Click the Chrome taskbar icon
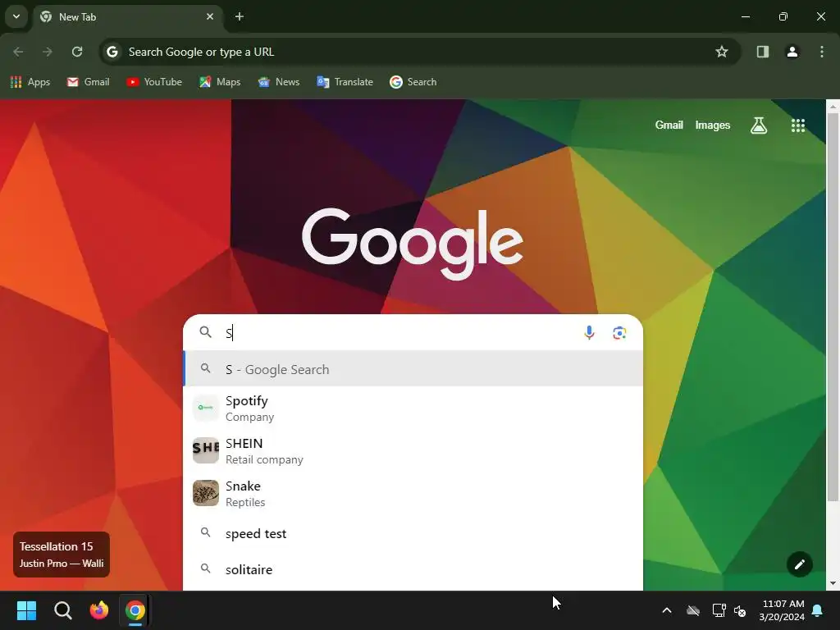 (x=135, y=610)
